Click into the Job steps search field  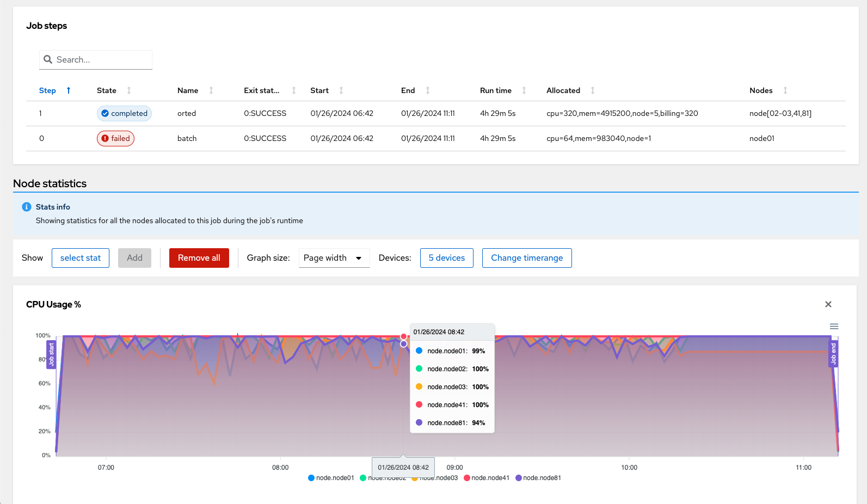point(96,60)
